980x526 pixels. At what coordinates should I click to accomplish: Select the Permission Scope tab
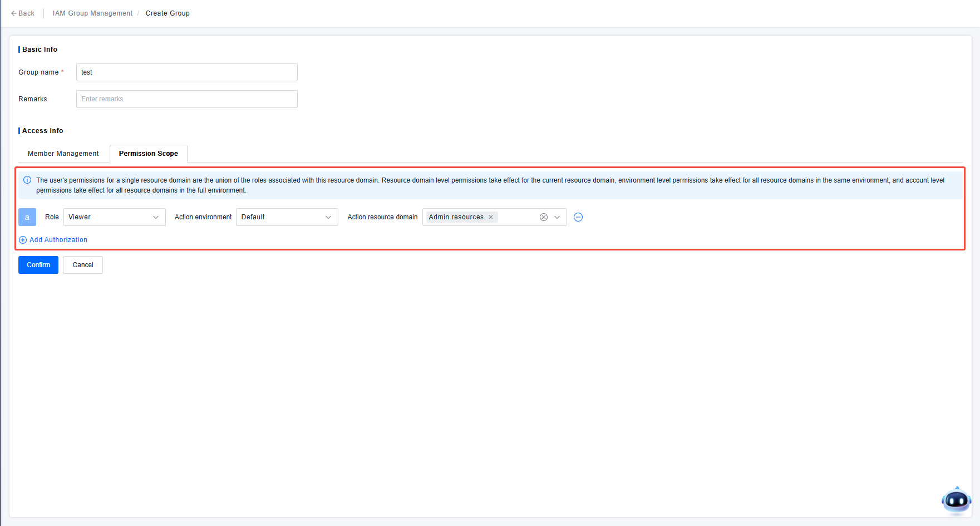pos(148,154)
